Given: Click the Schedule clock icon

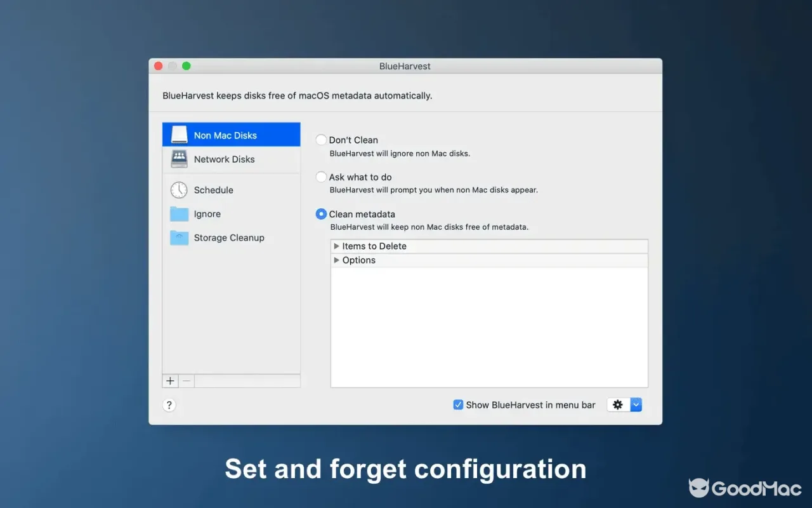Looking at the screenshot, I should click(180, 190).
